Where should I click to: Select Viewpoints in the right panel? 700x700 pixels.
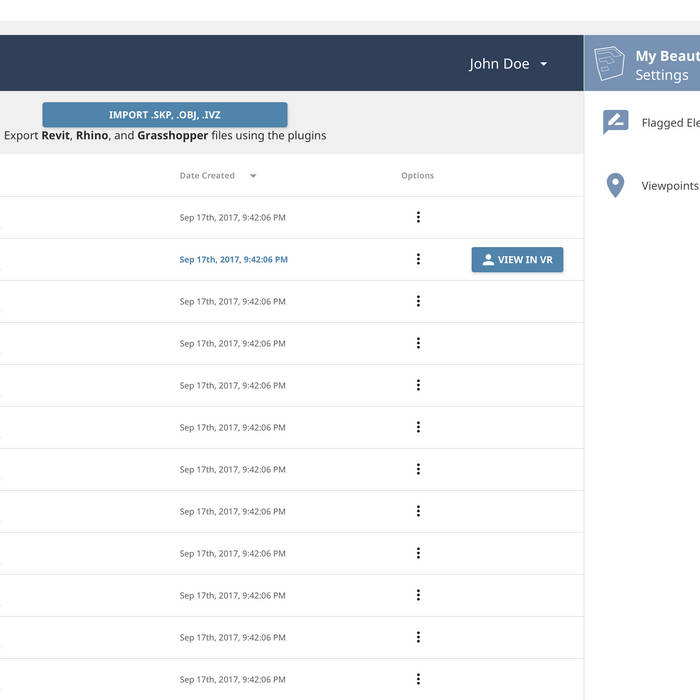tap(669, 186)
